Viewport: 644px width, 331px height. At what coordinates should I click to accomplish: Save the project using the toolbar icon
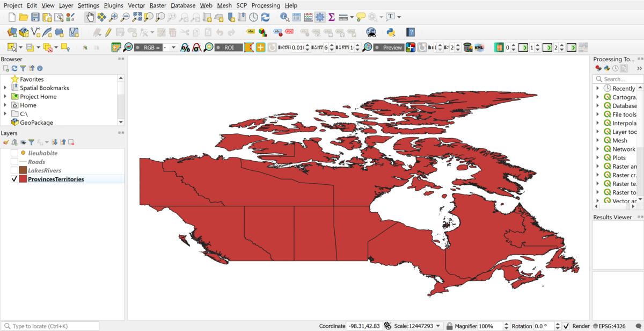coord(34,17)
